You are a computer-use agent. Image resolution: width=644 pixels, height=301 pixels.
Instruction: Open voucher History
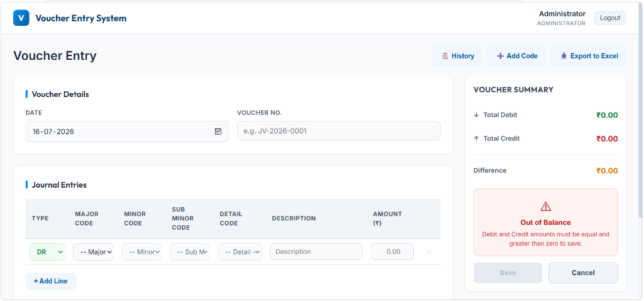pyautogui.click(x=458, y=56)
